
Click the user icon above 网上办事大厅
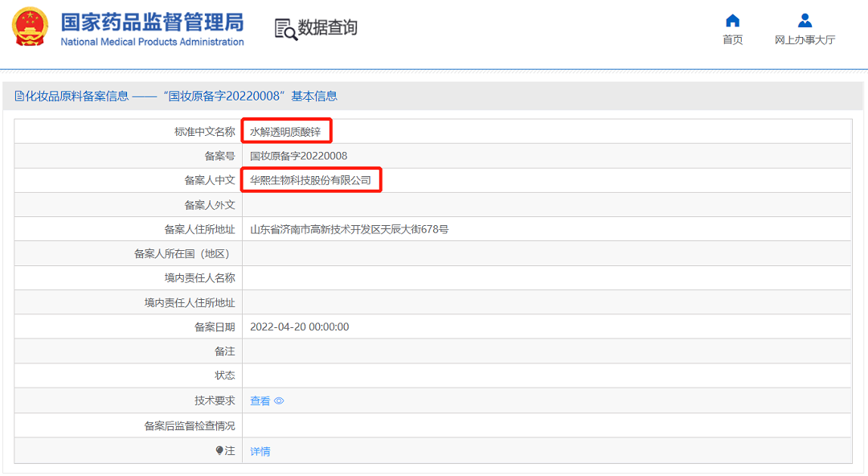click(x=805, y=21)
